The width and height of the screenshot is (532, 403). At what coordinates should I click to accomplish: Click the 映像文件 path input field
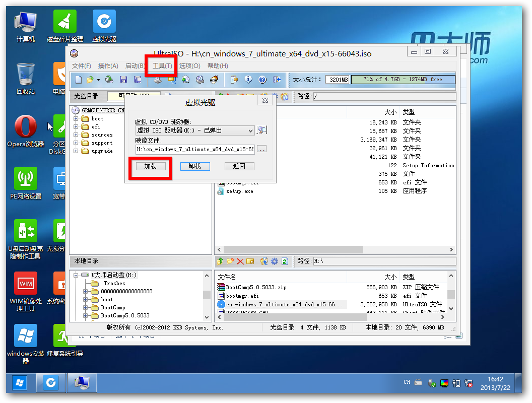pos(195,149)
